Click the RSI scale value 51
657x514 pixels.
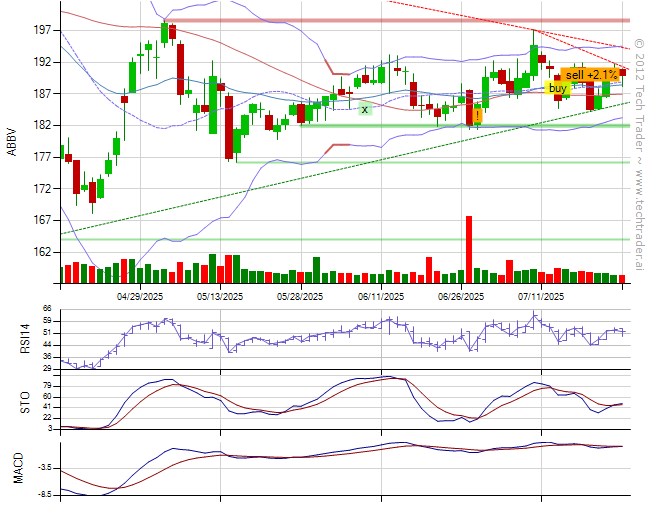click(x=47, y=333)
